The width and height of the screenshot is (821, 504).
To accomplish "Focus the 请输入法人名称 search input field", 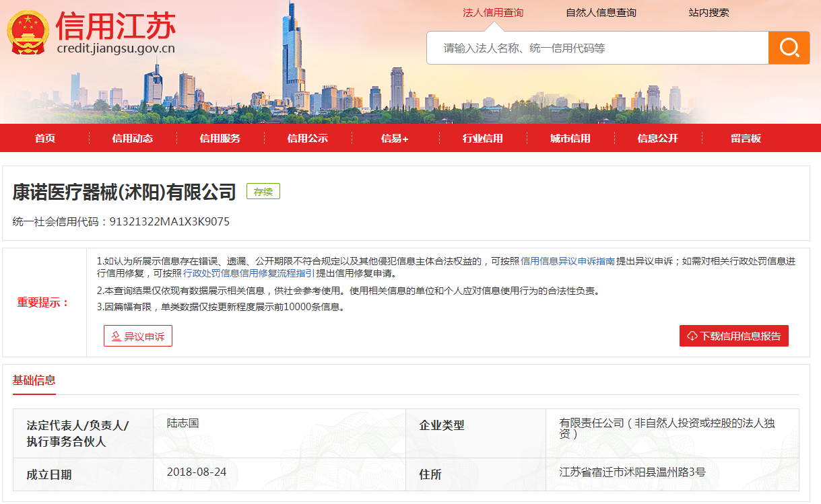I will 597,48.
